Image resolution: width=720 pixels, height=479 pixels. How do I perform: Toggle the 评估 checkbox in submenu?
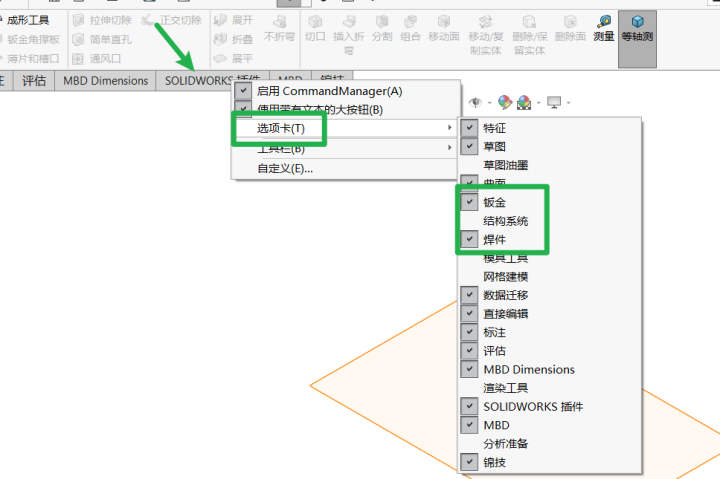pos(469,351)
